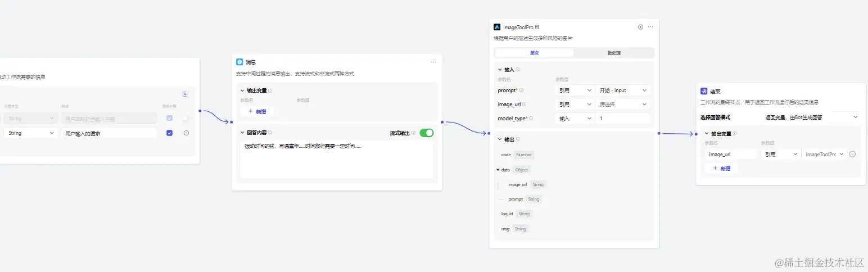Click greyed checkbox in 用户本轮对话输入内容 row
Screen dimensions: 868x272
coord(169,119)
